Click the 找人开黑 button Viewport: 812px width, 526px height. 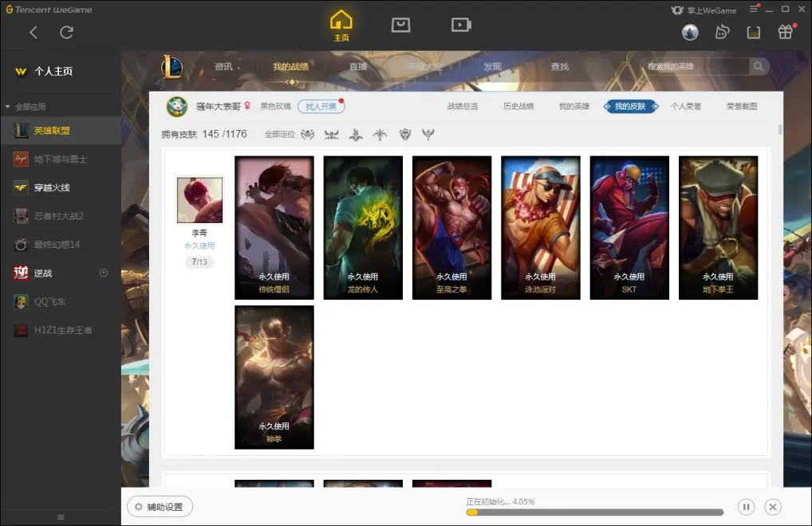point(321,107)
